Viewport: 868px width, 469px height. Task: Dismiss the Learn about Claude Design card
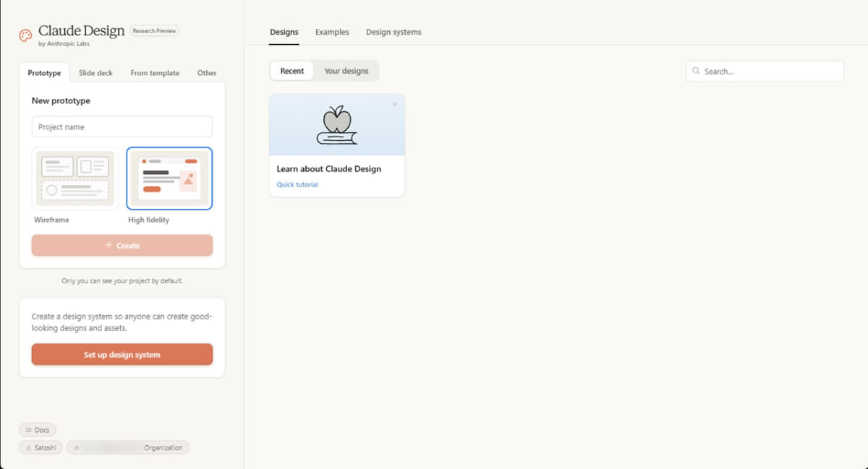(395, 104)
